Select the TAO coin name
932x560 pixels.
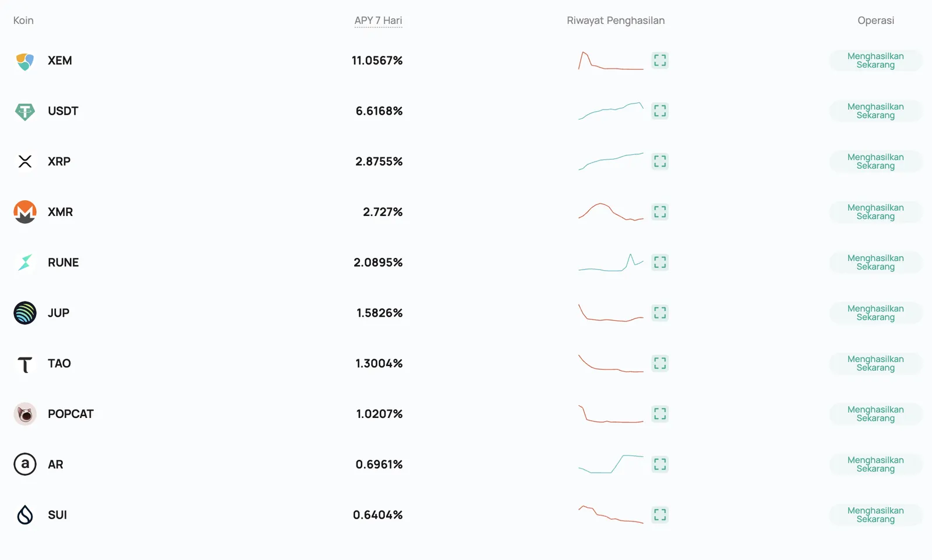click(59, 363)
